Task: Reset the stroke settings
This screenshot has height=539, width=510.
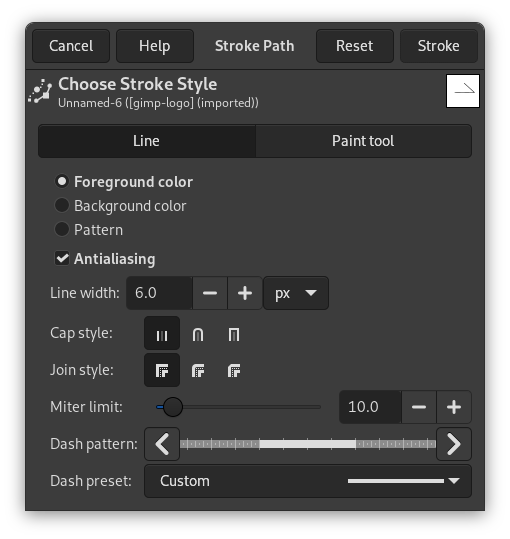Action: tap(355, 46)
